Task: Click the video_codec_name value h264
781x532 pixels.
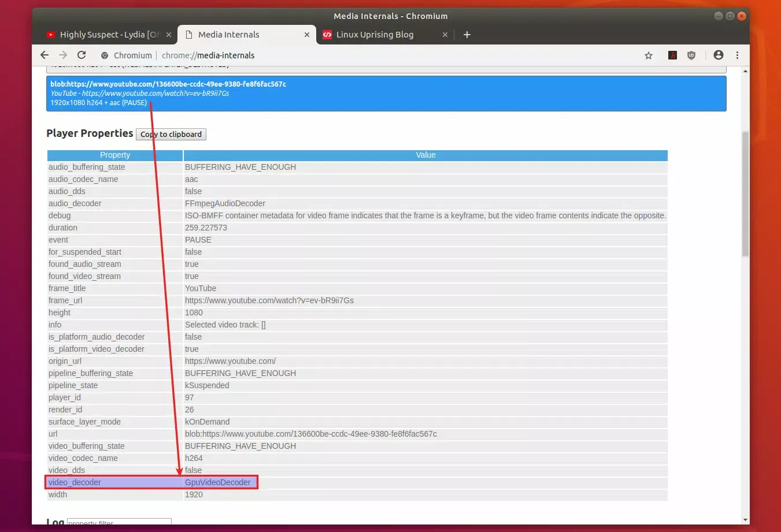Action: click(x=194, y=458)
